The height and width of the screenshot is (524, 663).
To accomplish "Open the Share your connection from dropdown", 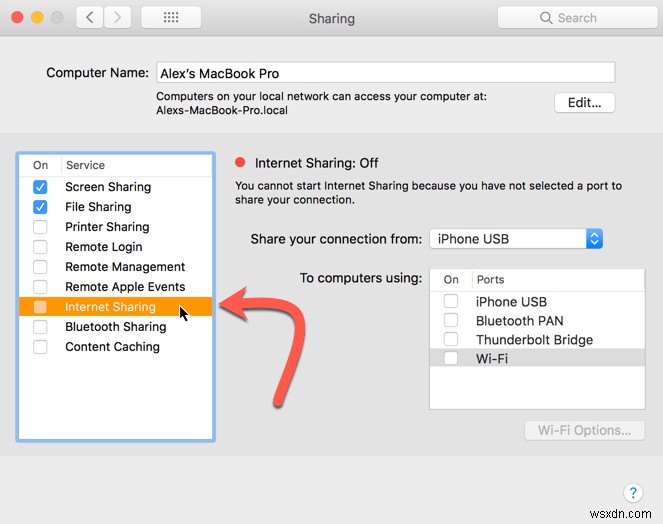I will coord(516,239).
